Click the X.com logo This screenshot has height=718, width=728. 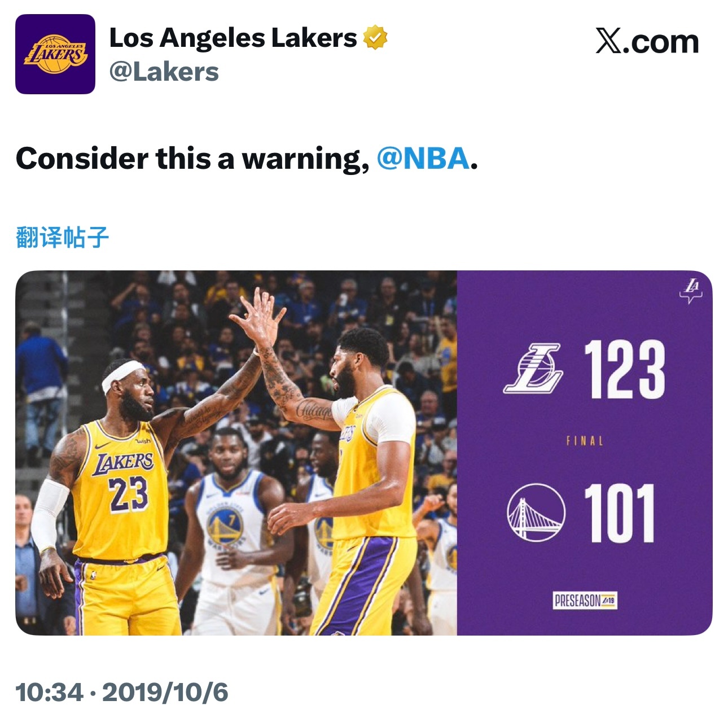click(x=647, y=41)
